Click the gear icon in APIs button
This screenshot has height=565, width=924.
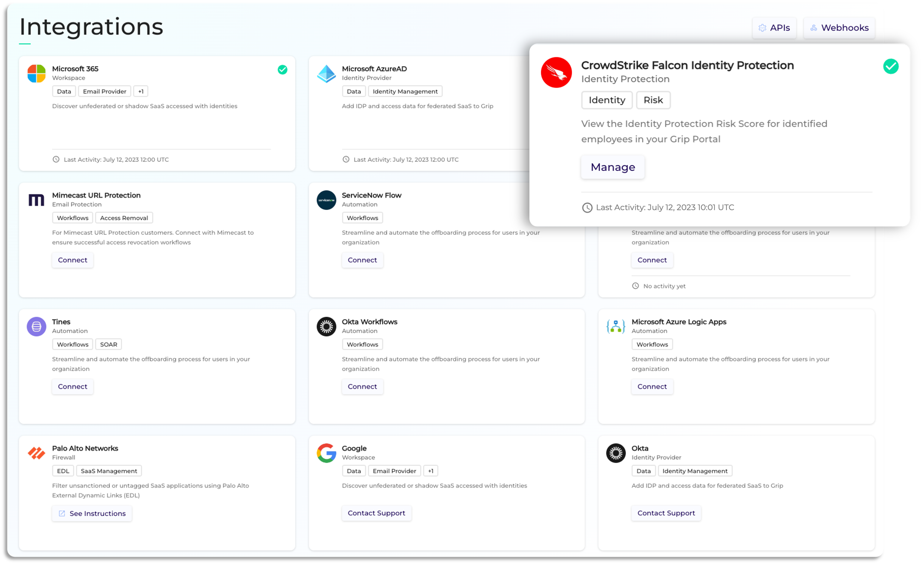tap(762, 28)
